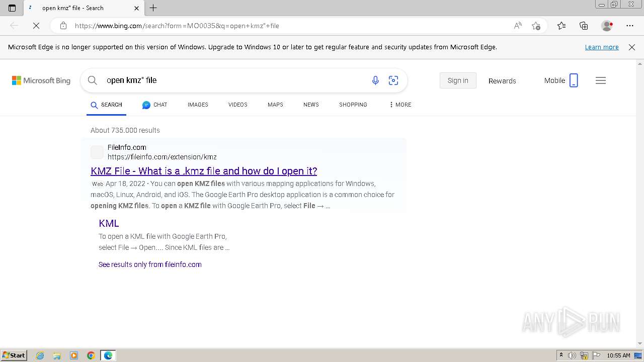
Task: View site information lock icon
Action: click(63, 26)
